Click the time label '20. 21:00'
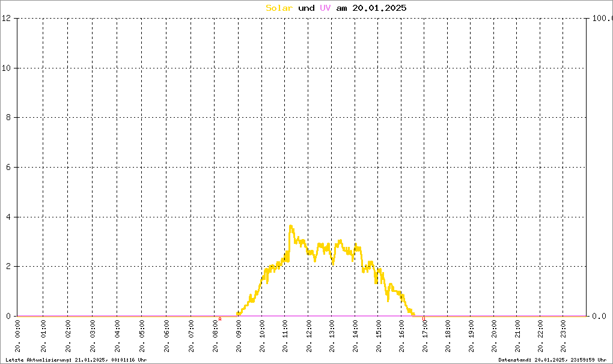Screen dimensions: 613x364 517,336
